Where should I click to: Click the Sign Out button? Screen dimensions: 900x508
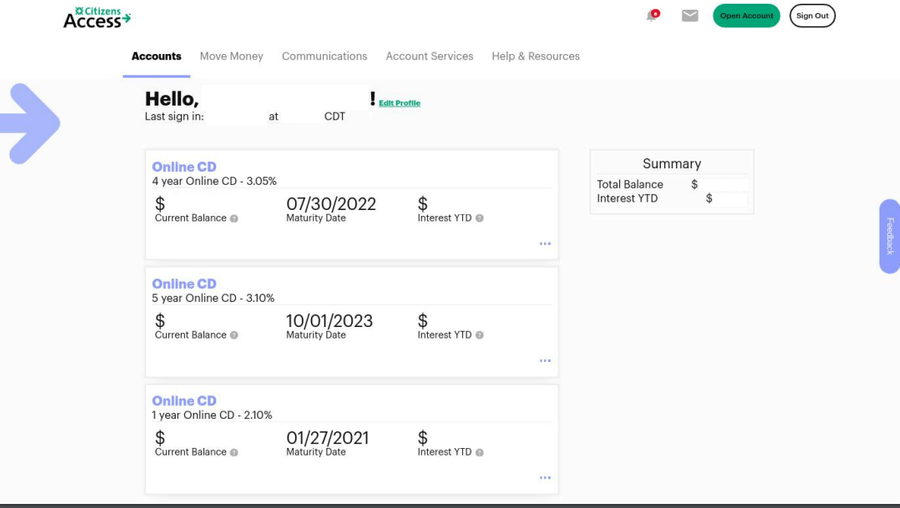pyautogui.click(x=812, y=16)
